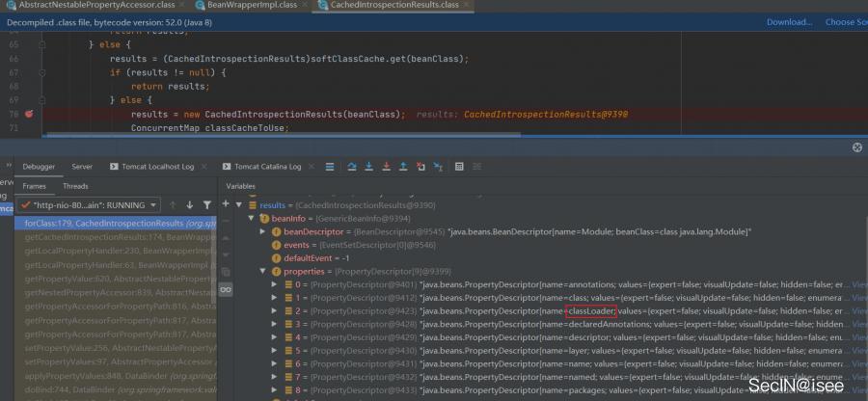Expand property 7 named named
The height and width of the screenshot is (401, 868).
(x=275, y=377)
